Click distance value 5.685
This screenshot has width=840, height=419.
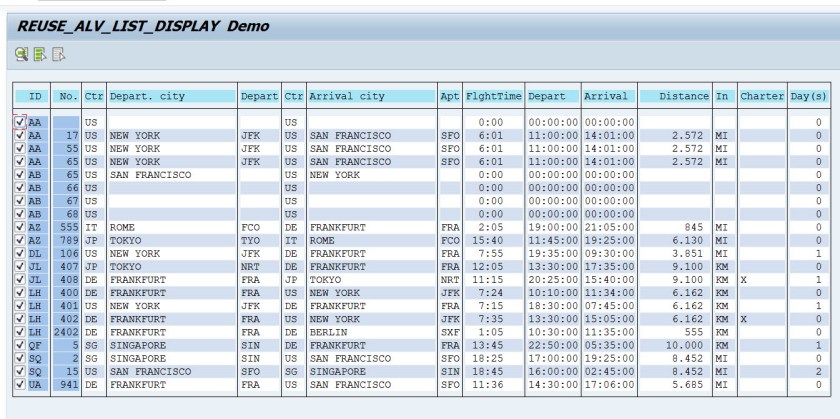click(687, 385)
